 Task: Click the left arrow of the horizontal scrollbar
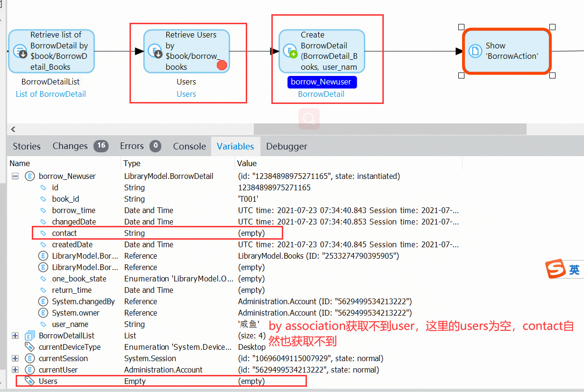(13, 129)
